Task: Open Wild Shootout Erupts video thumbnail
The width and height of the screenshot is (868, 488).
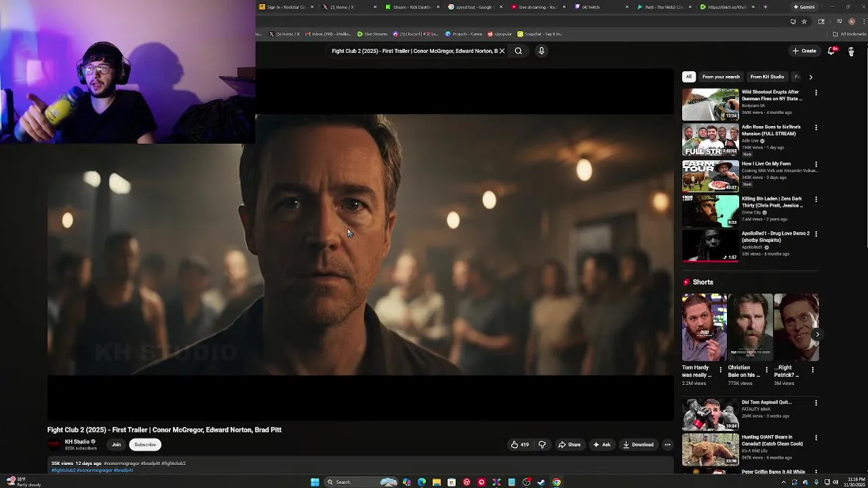Action: click(x=710, y=104)
